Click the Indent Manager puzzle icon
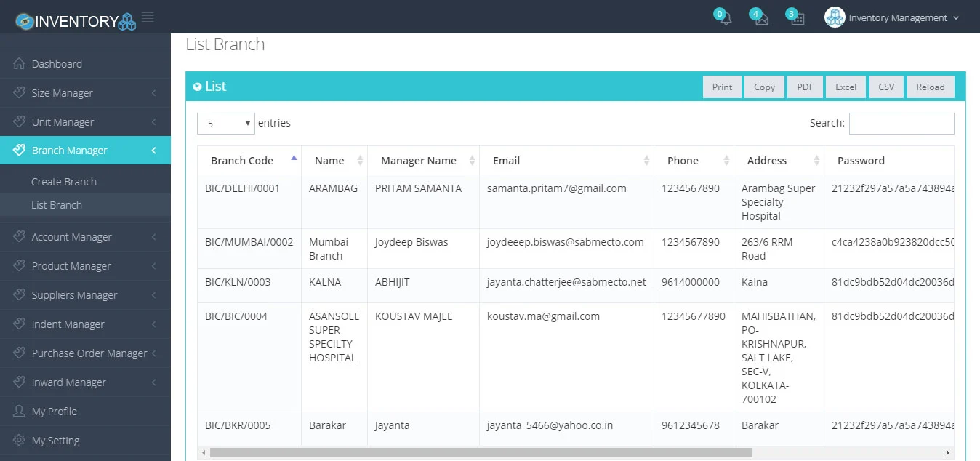 pyautogui.click(x=20, y=324)
